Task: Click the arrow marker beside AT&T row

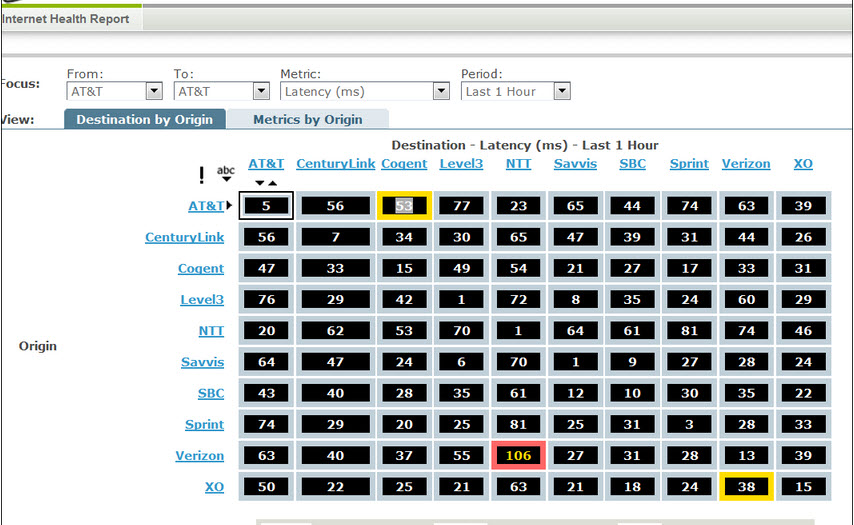Action: pyautogui.click(x=229, y=206)
